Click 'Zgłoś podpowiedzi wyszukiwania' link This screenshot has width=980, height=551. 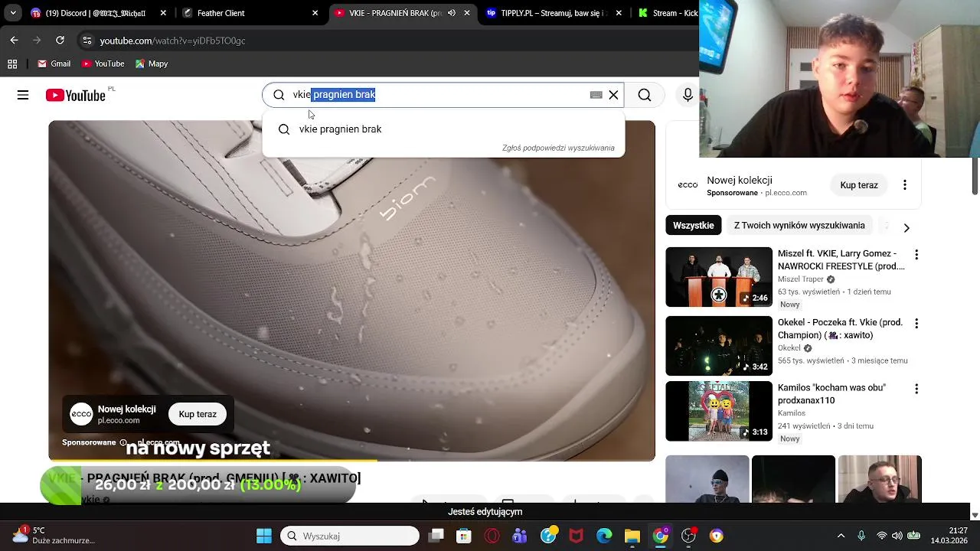point(558,148)
